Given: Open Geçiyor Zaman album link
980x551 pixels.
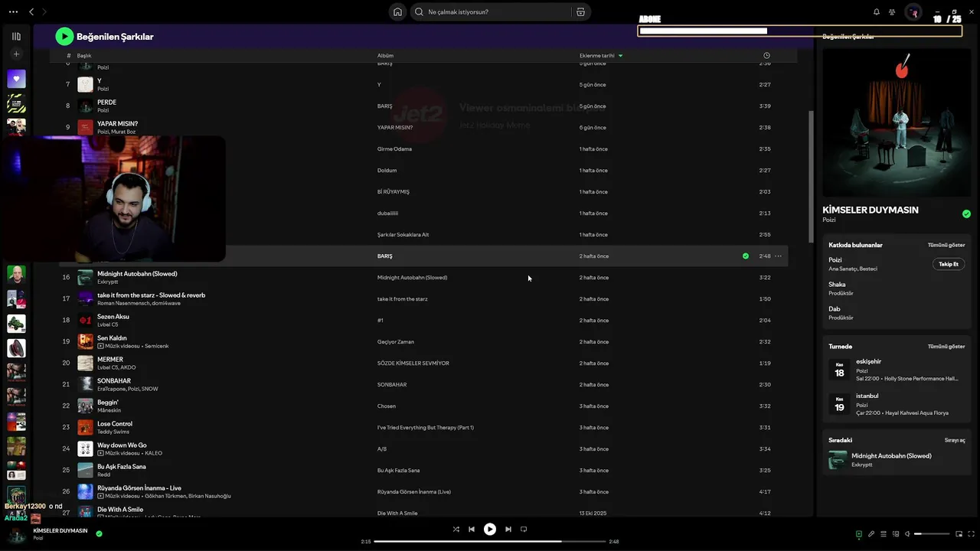Looking at the screenshot, I should [x=396, y=342].
